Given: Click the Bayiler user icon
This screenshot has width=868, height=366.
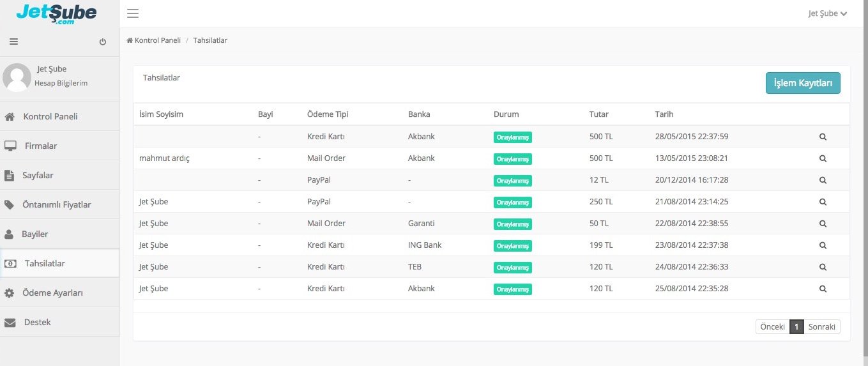Looking at the screenshot, I should pos(10,234).
